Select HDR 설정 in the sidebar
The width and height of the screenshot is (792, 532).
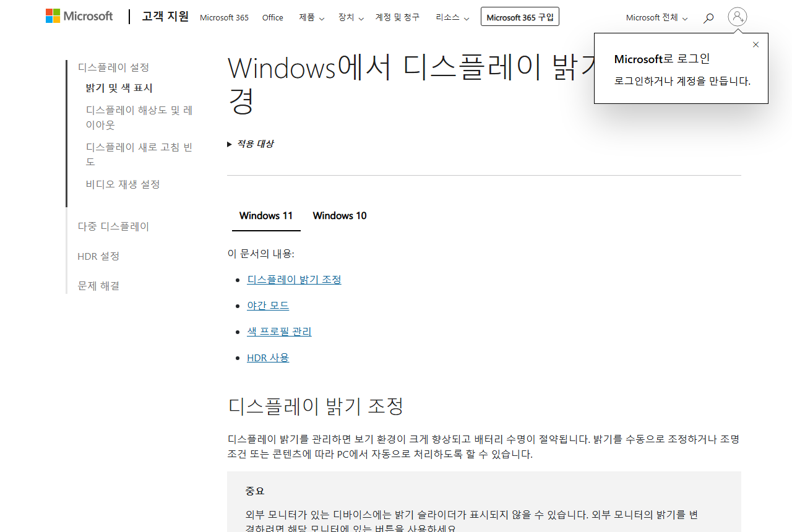[98, 256]
